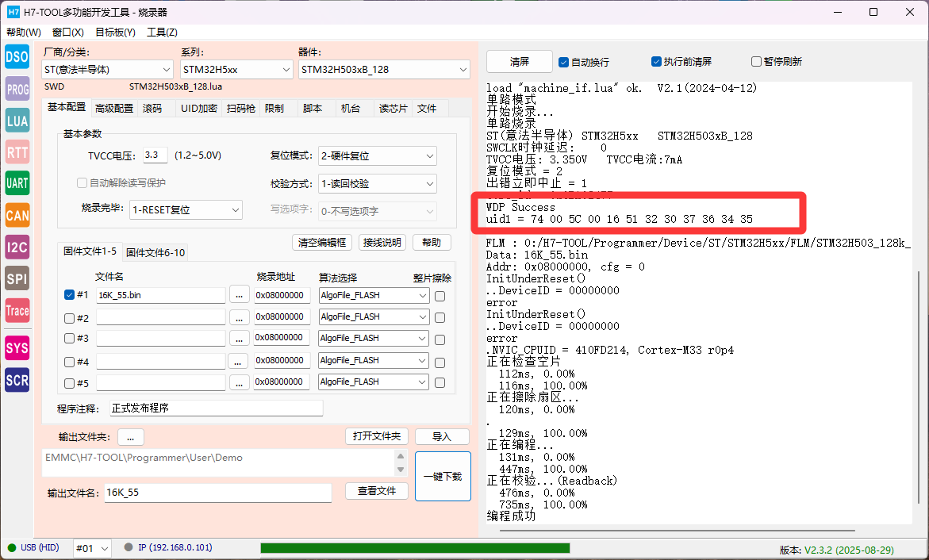This screenshot has height=560, width=929.
Task: Enable firmware file #3 checkbox
Action: [x=69, y=339]
